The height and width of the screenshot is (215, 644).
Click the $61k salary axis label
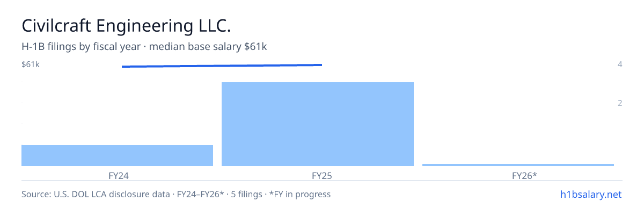coord(31,64)
